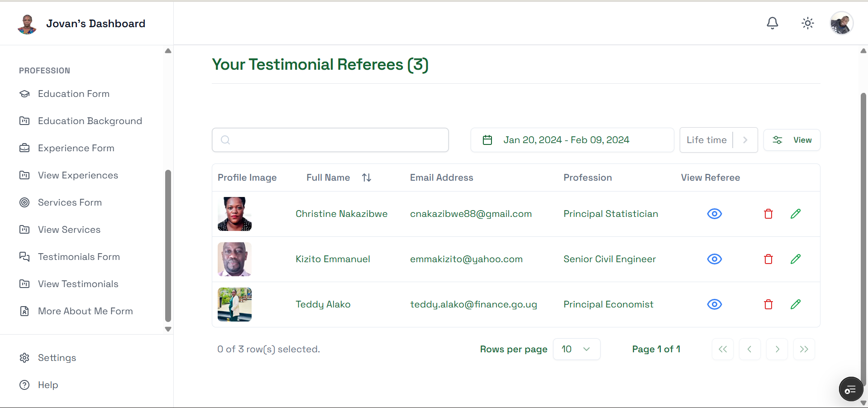Open the Settings link
Image resolution: width=868 pixels, height=408 pixels.
pyautogui.click(x=57, y=358)
